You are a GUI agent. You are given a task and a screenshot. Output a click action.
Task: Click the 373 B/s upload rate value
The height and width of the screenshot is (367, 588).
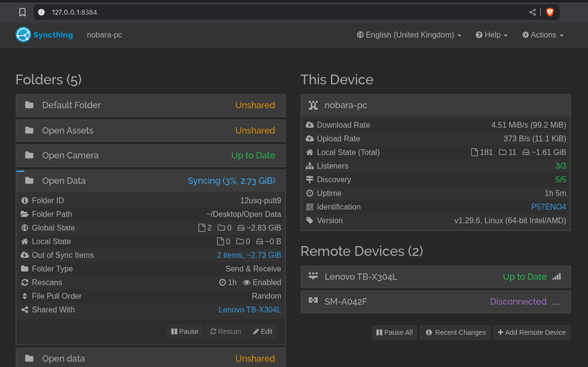tap(535, 138)
